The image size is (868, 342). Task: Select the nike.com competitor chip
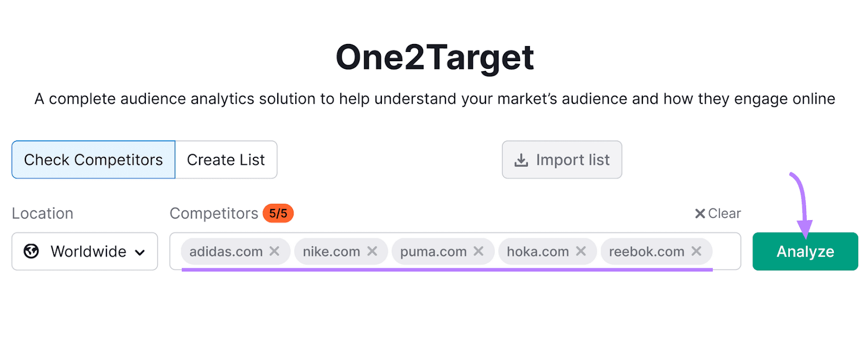pyautogui.click(x=331, y=251)
